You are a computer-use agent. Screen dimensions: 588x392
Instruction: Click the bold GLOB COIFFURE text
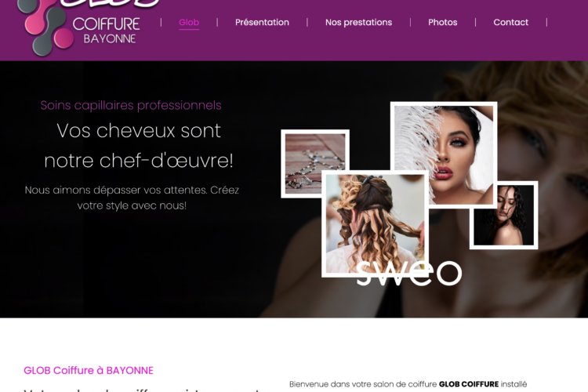coord(469,384)
